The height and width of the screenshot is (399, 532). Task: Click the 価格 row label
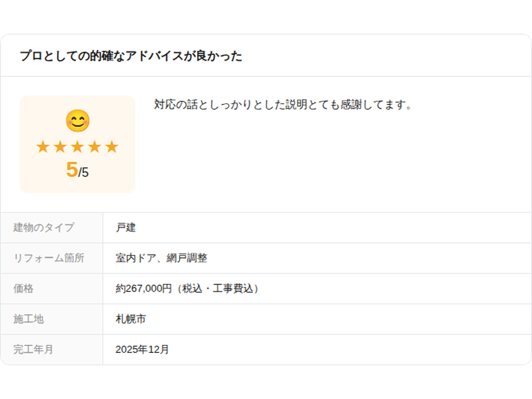(x=23, y=289)
